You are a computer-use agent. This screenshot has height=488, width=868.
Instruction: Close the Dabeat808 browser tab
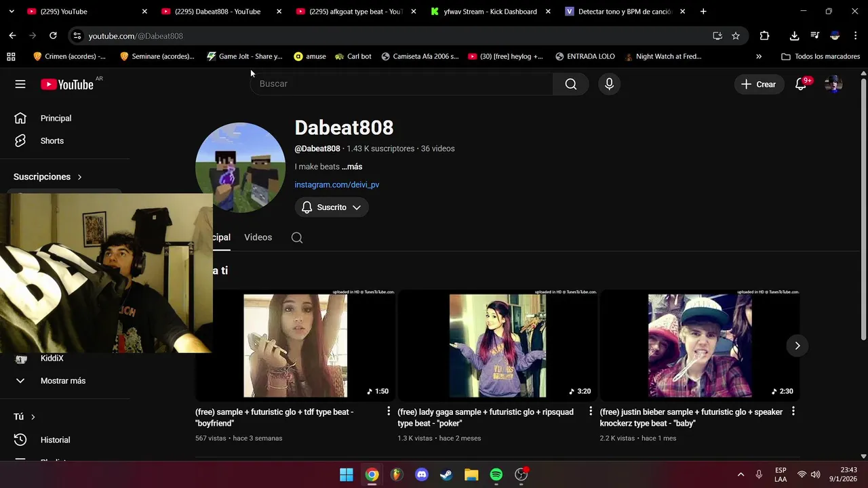(279, 12)
